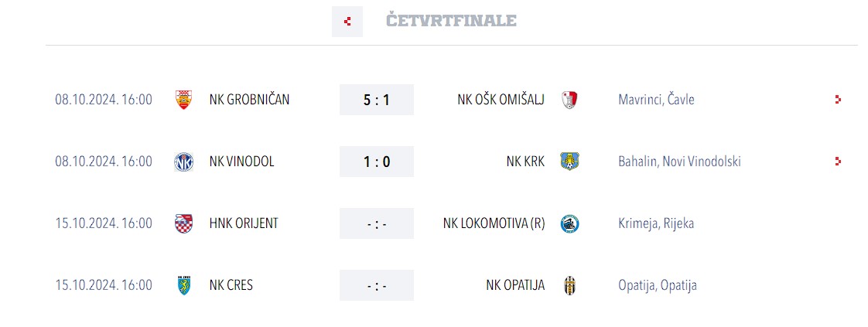
Task: Click the Bahalin, Novi Vinodolski venue
Action: (x=679, y=162)
